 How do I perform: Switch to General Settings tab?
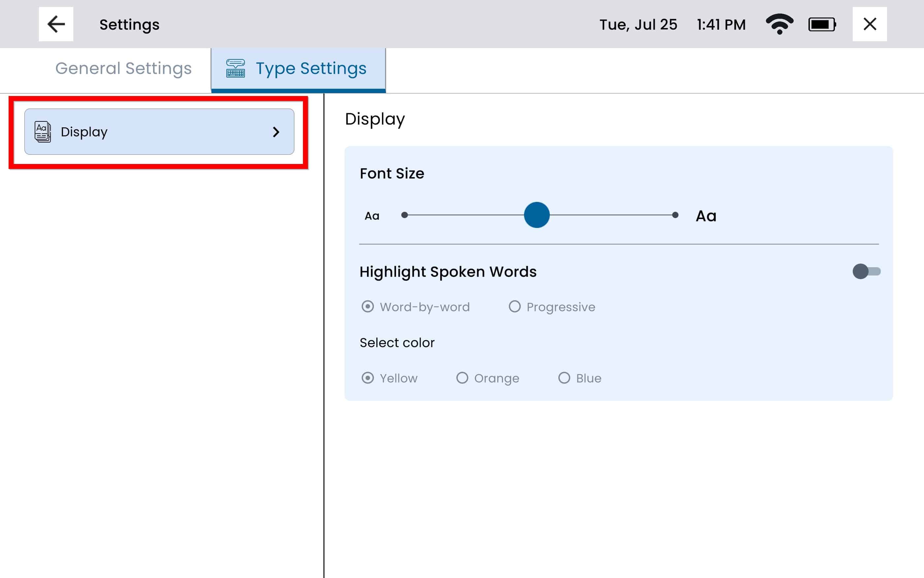pos(123,68)
